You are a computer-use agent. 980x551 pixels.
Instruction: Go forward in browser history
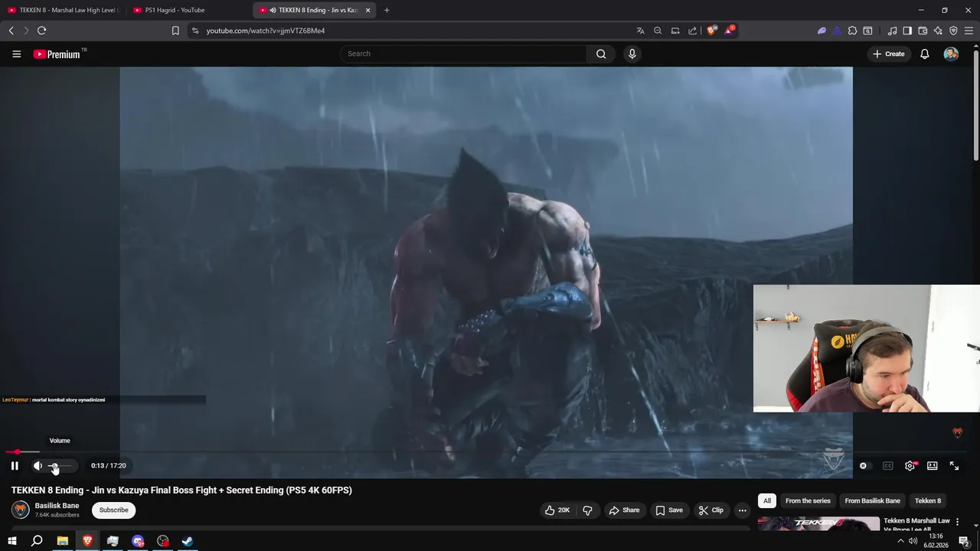point(26,31)
